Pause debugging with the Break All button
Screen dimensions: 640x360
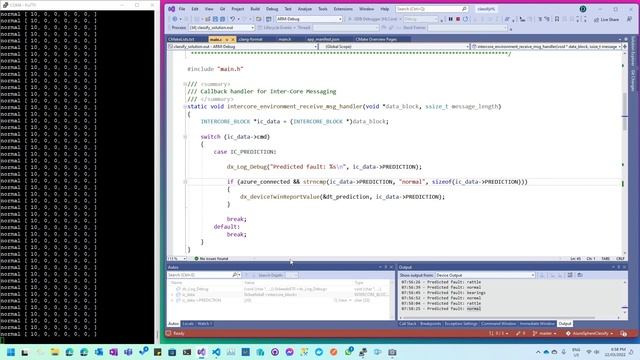451,19
